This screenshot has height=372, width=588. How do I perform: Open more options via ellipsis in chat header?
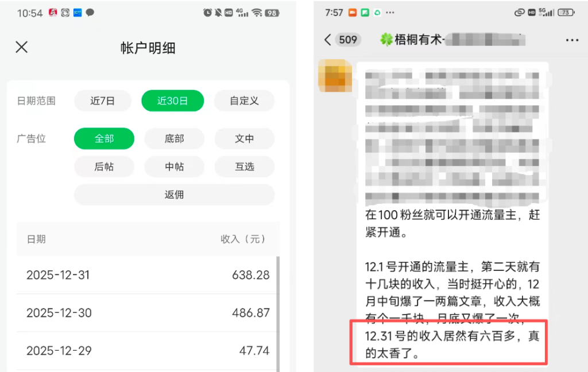[x=572, y=40]
